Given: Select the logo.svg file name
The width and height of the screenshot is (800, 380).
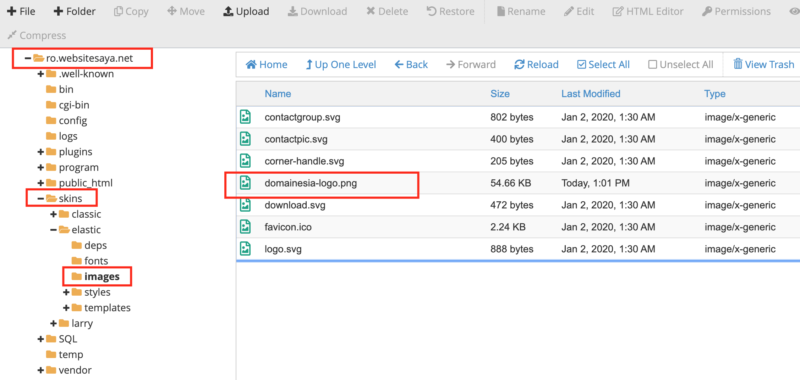Looking at the screenshot, I should click(x=283, y=249).
